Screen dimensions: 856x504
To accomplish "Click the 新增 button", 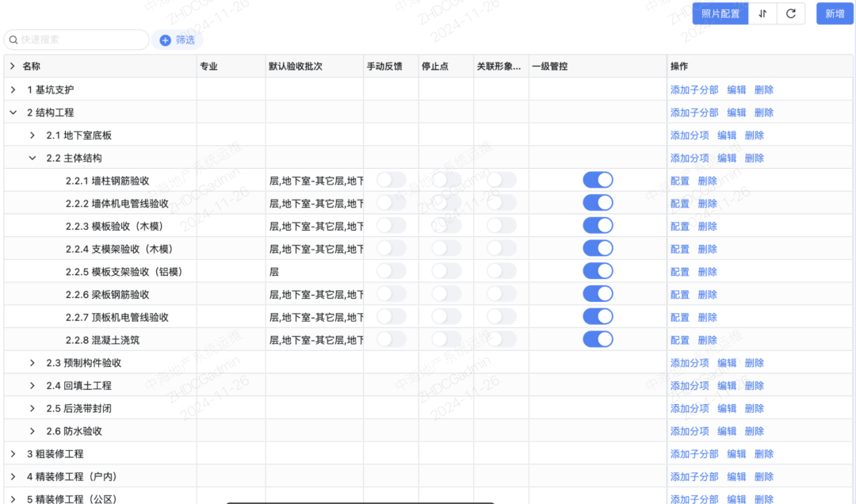I will [x=834, y=13].
